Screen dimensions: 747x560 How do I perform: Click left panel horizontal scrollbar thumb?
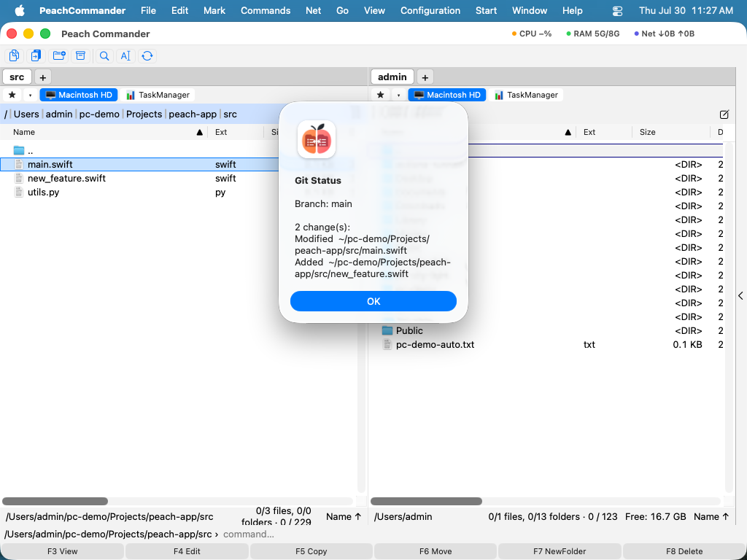pyautogui.click(x=55, y=501)
